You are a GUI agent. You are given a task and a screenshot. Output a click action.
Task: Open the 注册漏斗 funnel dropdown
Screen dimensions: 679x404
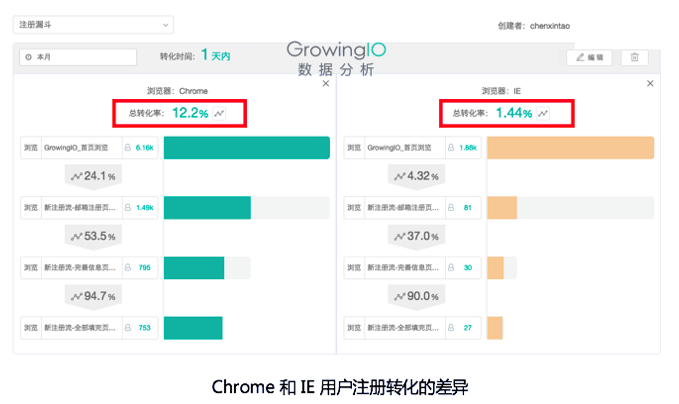pos(93,25)
